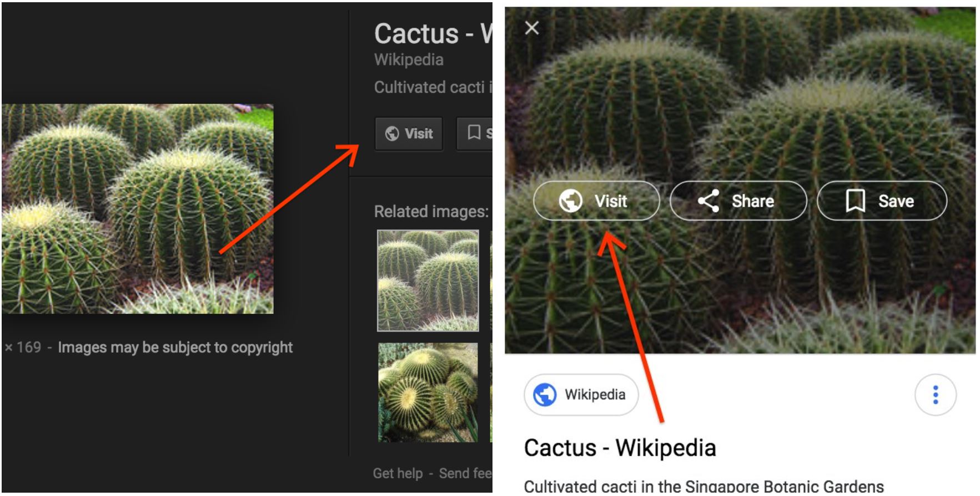Image resolution: width=980 pixels, height=496 pixels.
Task: Click the Singapore Botanic Gardens caption text
Action: (703, 486)
